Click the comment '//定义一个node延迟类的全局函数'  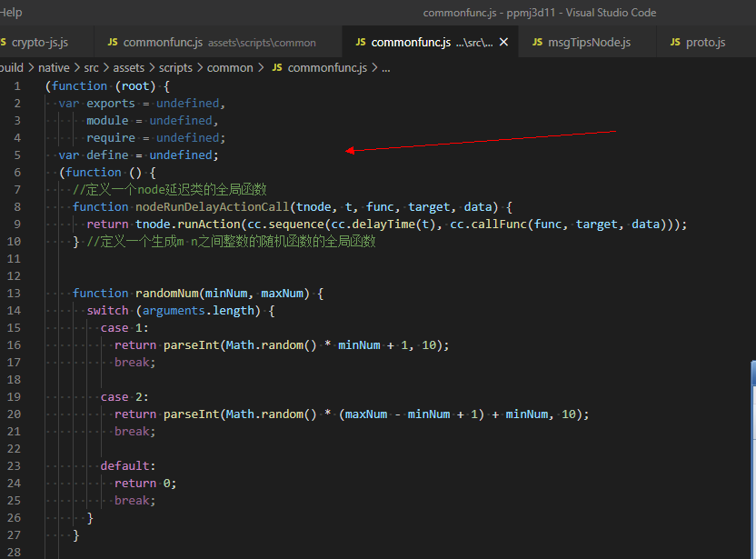(x=170, y=190)
